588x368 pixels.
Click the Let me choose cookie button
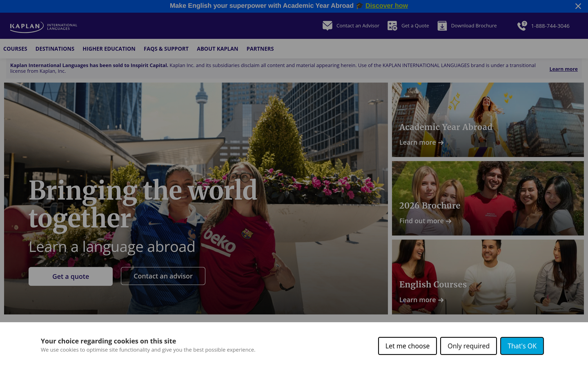click(408, 346)
